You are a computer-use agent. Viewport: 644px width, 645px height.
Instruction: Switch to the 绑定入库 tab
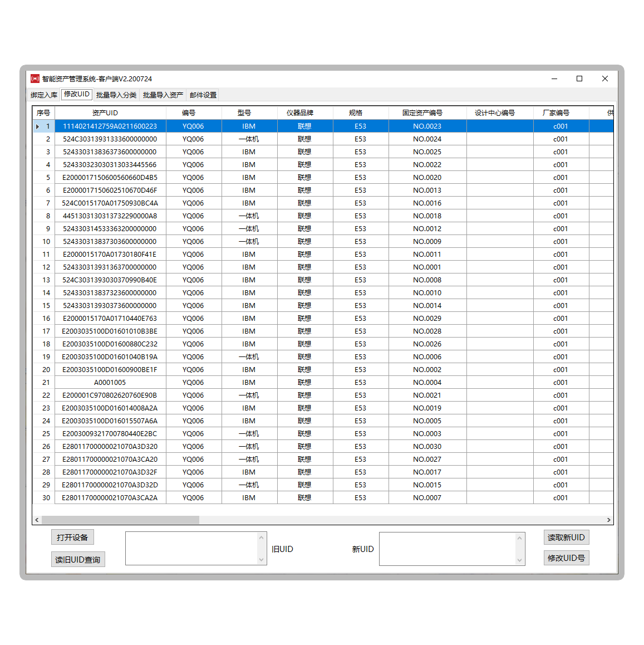[x=44, y=95]
